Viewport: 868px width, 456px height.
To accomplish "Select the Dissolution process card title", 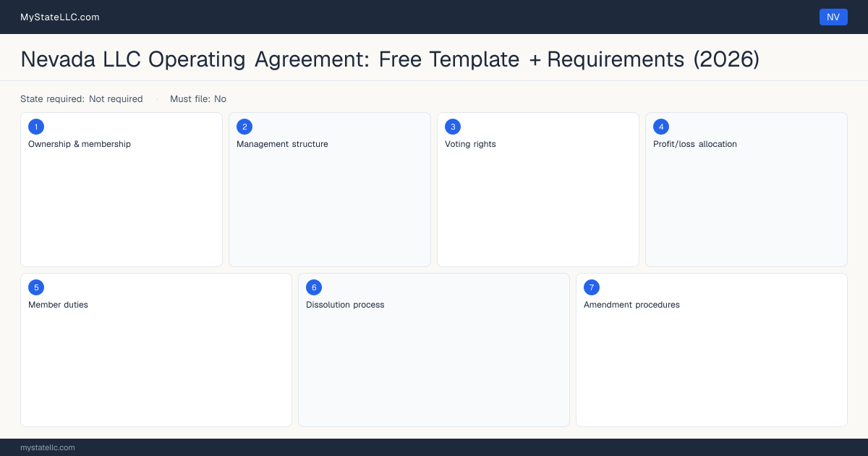I will click(345, 305).
